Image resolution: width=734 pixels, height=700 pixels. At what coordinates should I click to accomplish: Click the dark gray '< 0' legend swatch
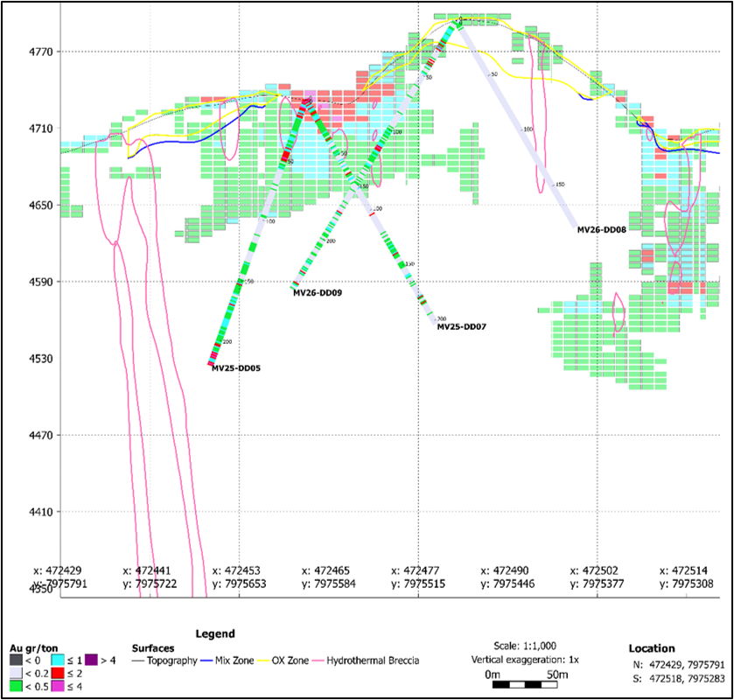[x=17, y=661]
